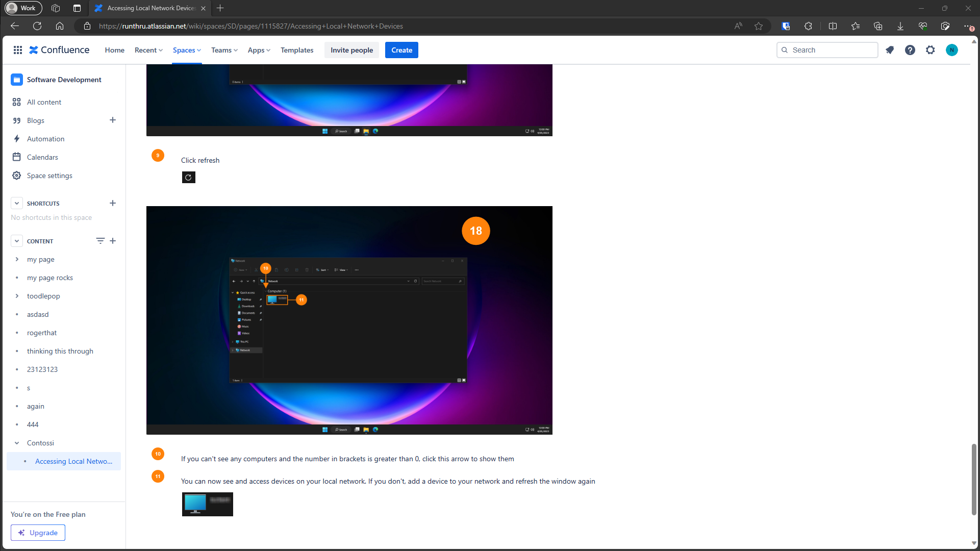Open Home in the top navigation
This screenshot has width=980, height=551.
pos(114,50)
